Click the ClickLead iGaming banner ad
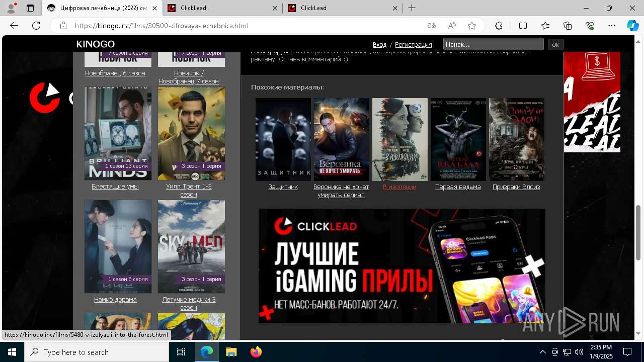 click(402, 266)
